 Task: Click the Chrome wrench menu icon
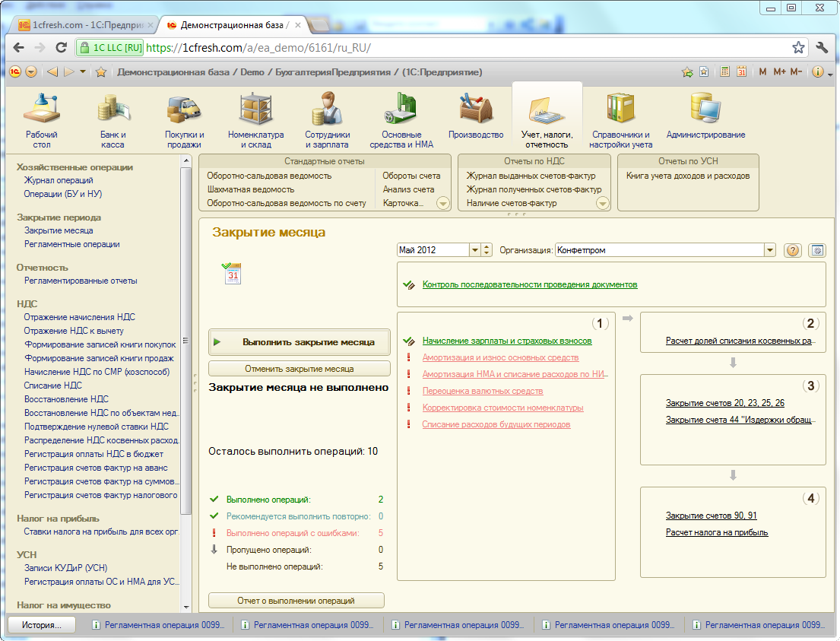pyautogui.click(x=822, y=47)
